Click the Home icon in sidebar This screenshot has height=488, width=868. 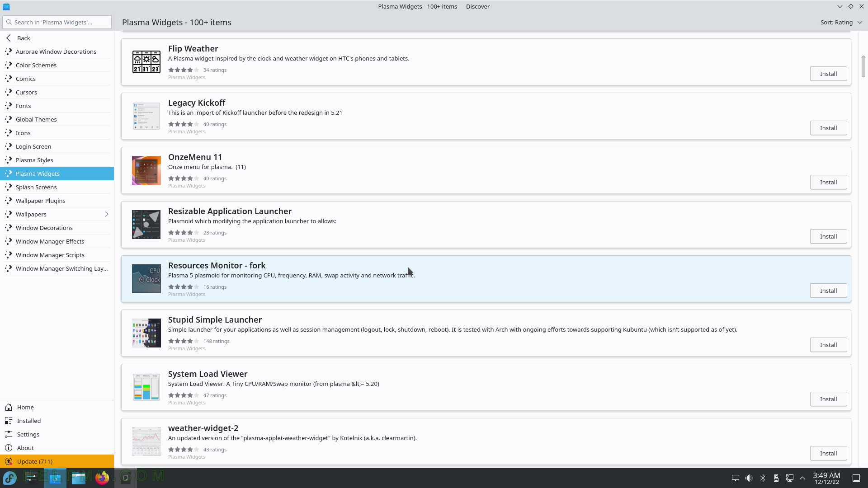(9, 407)
